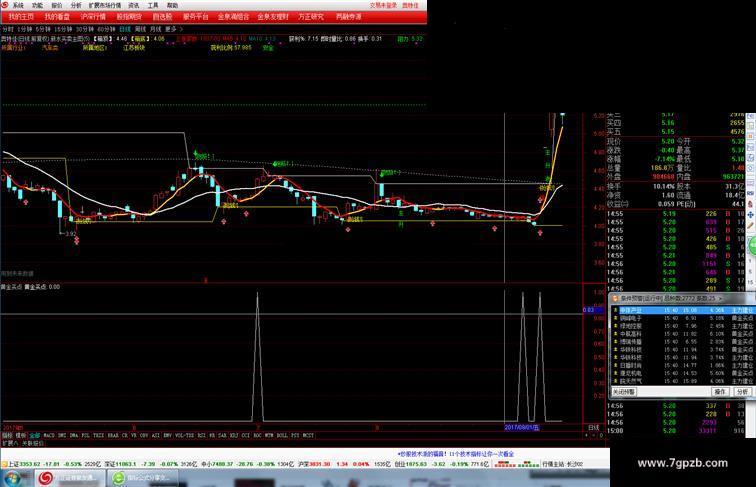
Task: Click the first spike in 黄金买点 indicator
Action: [x=257, y=357]
